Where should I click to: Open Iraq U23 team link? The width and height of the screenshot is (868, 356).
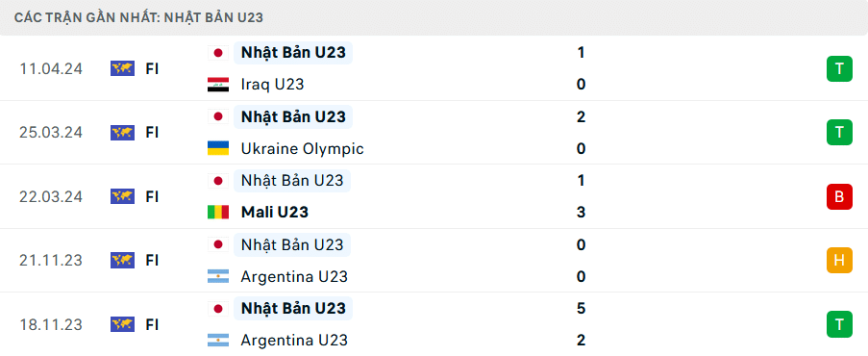(272, 85)
